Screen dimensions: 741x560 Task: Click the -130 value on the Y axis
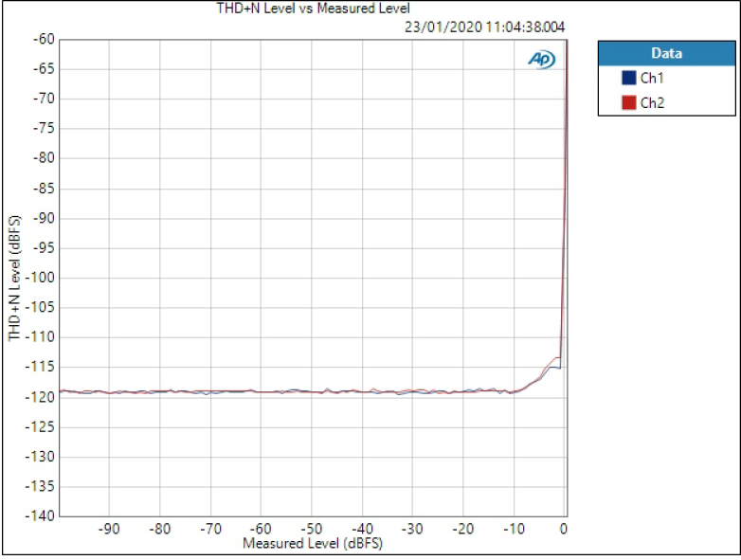(x=40, y=457)
